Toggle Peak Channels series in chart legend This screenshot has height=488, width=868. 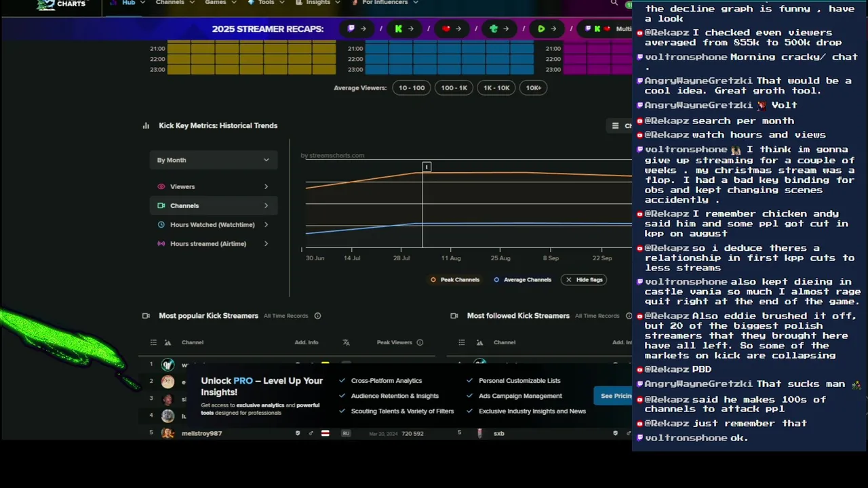pyautogui.click(x=455, y=279)
